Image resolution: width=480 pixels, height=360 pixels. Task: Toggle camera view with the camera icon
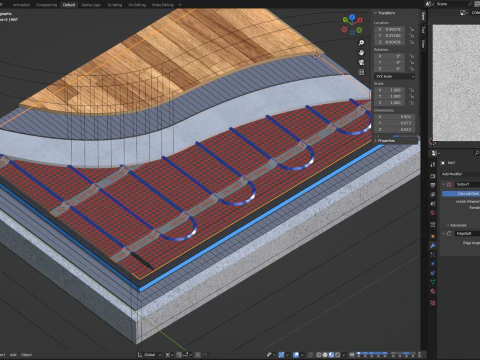click(x=361, y=62)
